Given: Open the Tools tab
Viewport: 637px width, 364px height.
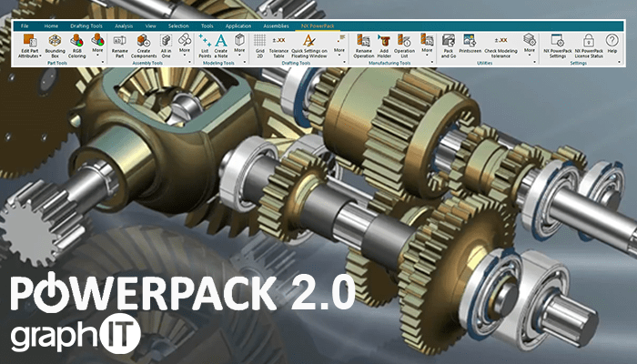Looking at the screenshot, I should [207, 26].
